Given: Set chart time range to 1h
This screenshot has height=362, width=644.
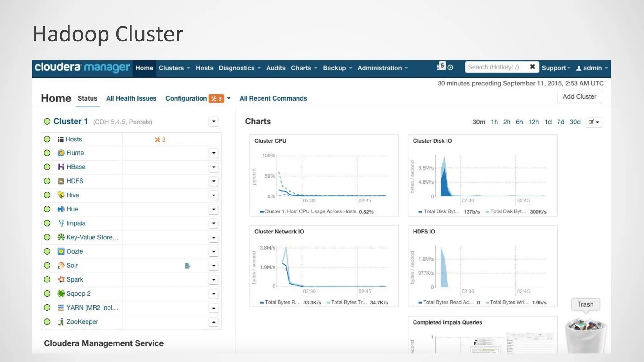Looking at the screenshot, I should click(494, 122).
